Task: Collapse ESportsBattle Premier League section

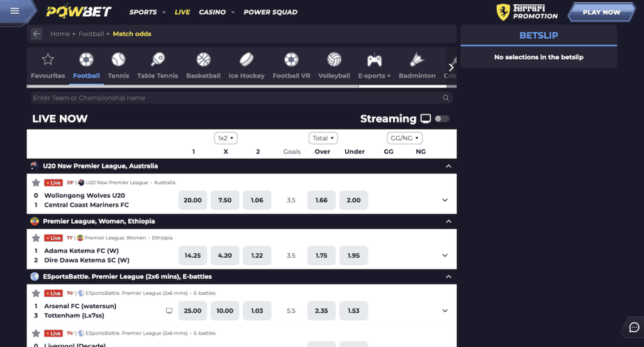Action: [x=448, y=276]
